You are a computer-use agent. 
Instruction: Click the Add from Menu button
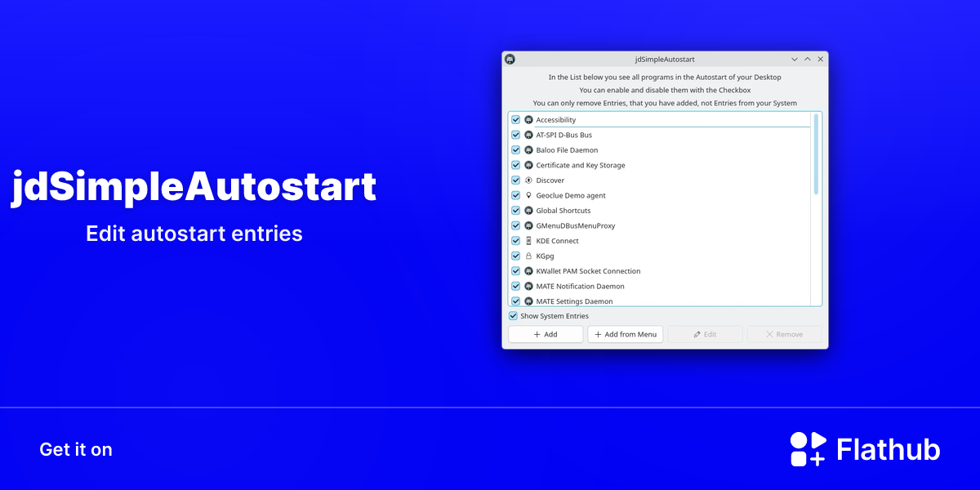coord(626,334)
